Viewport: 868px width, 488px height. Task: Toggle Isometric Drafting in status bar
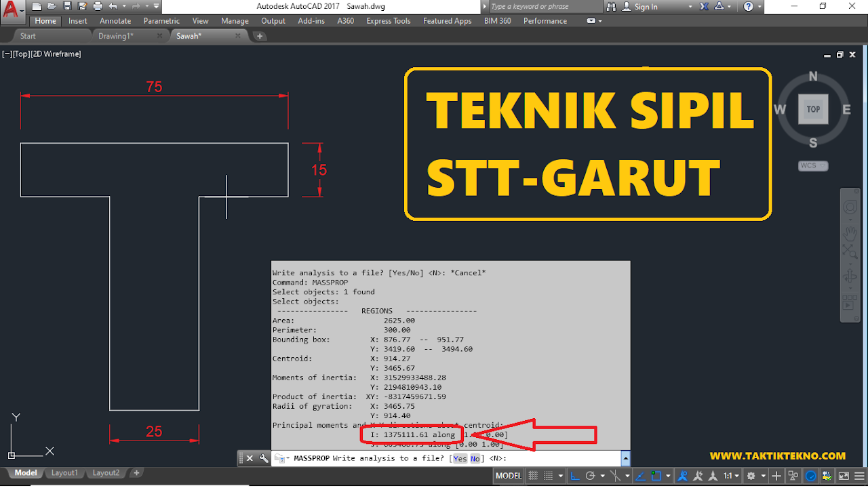tap(615, 476)
